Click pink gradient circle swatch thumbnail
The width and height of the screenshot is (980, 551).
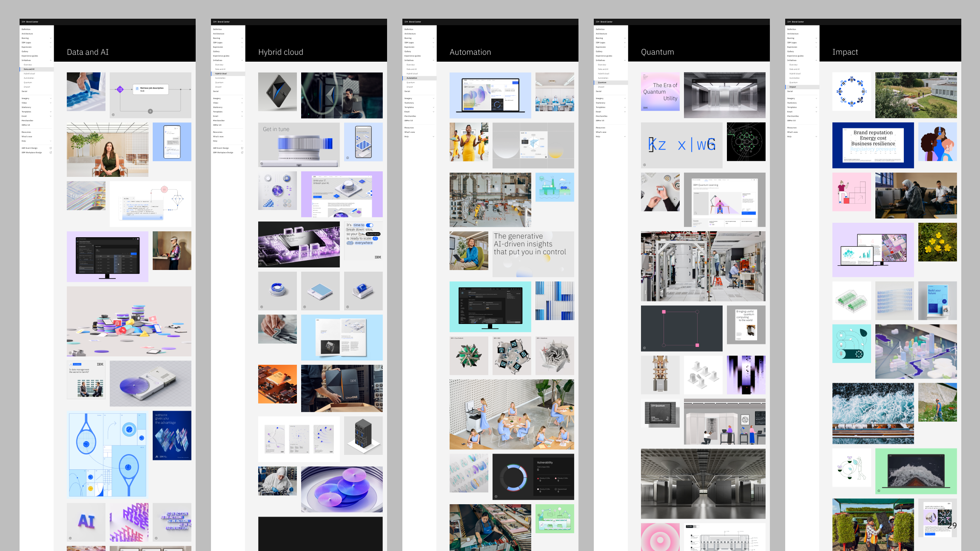click(660, 537)
